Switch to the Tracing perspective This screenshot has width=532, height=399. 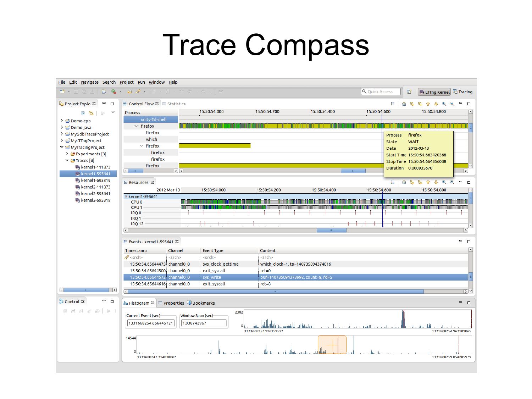(462, 92)
